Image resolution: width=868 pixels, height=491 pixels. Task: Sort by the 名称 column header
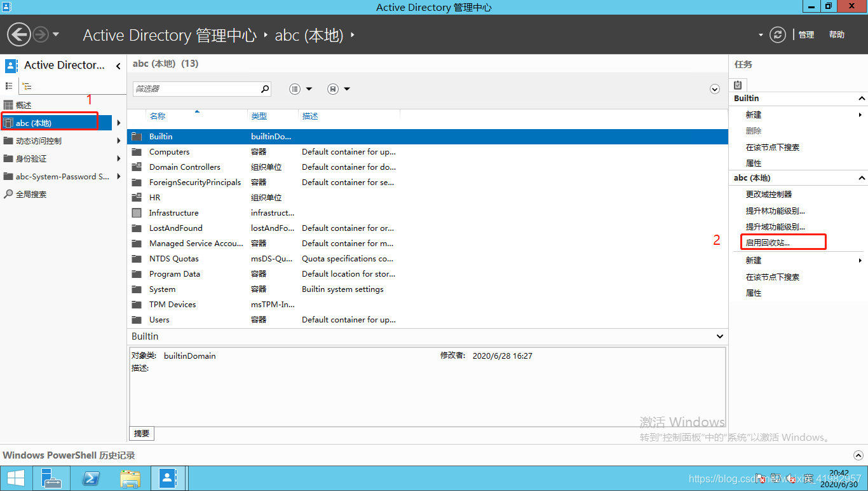tap(158, 116)
